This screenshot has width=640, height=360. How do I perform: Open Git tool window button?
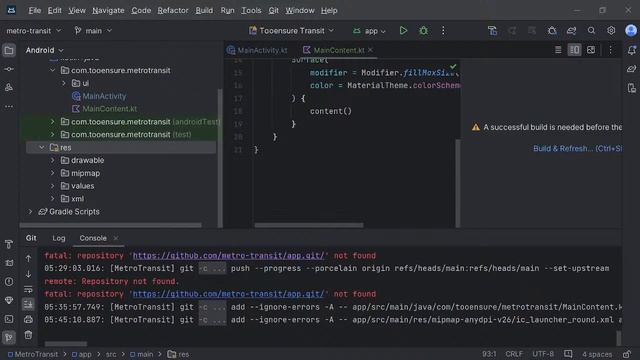[x=9, y=337]
